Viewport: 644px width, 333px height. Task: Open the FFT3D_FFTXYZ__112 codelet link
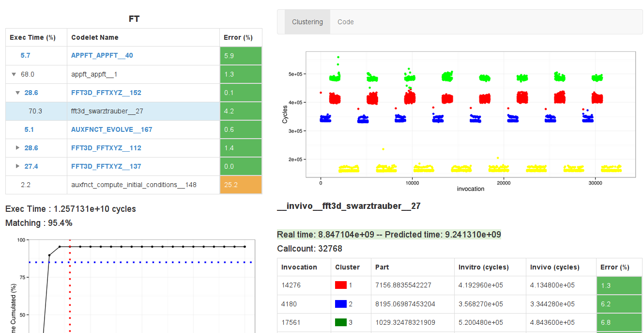[106, 148]
